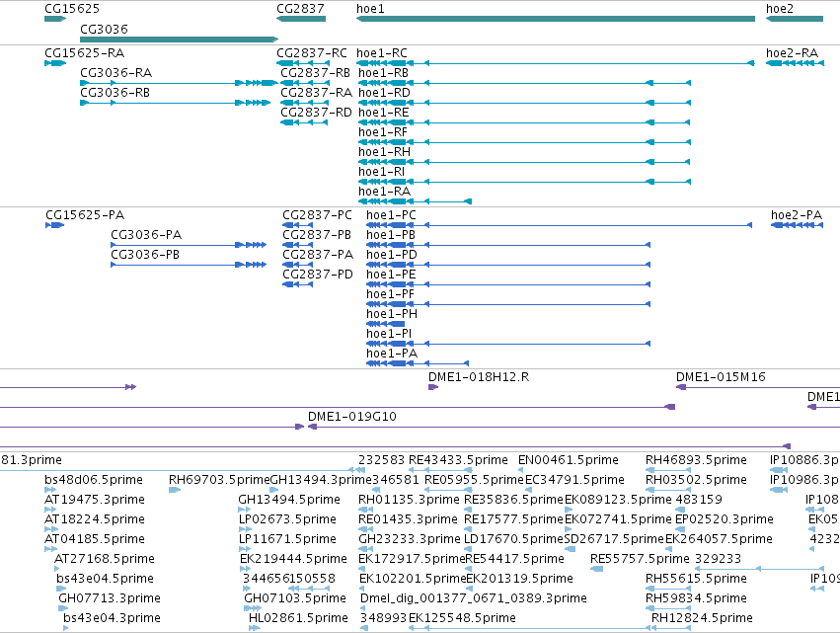Click EST Dmel_dig_001377_0671_0389.3prime
This screenshot has height=633, width=840.
point(474,598)
